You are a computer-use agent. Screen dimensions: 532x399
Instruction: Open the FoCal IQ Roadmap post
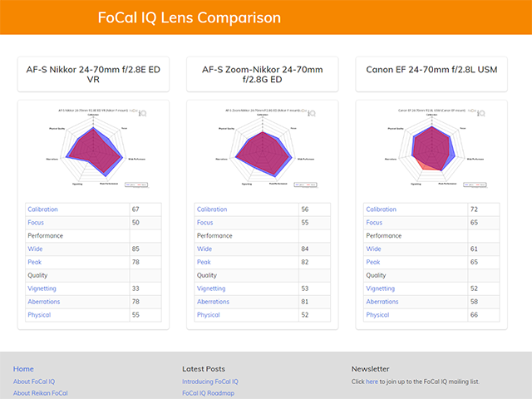209,393
